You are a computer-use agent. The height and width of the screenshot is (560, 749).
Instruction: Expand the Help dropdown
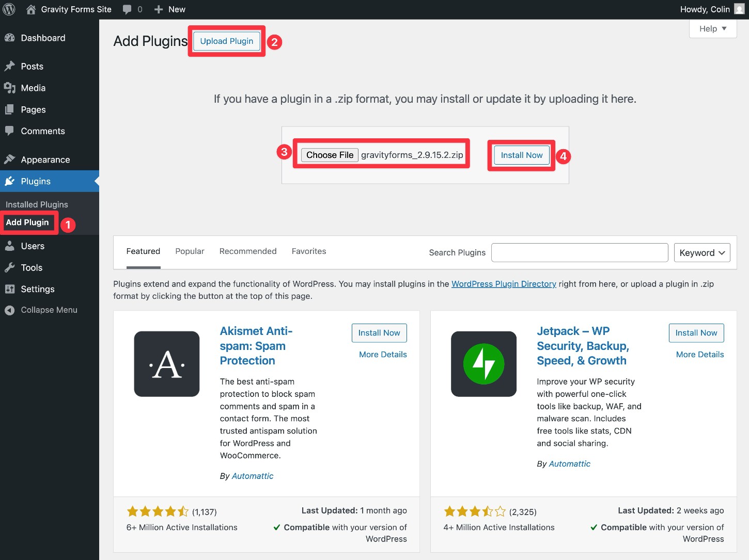(713, 29)
